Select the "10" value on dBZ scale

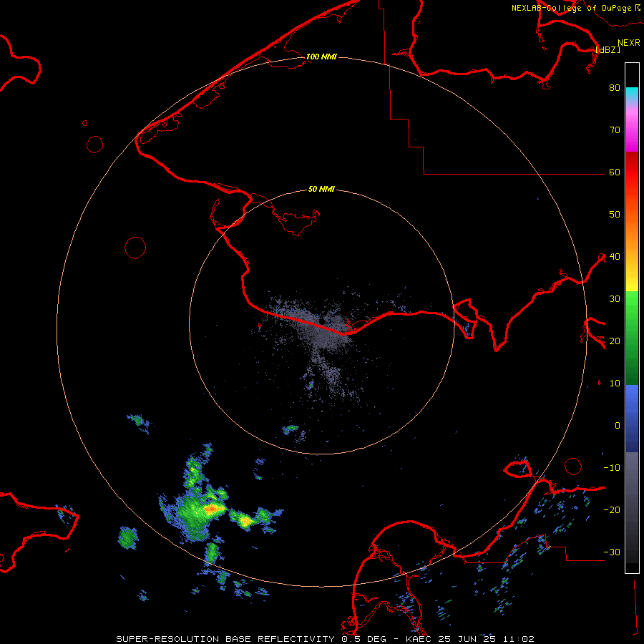(615, 384)
